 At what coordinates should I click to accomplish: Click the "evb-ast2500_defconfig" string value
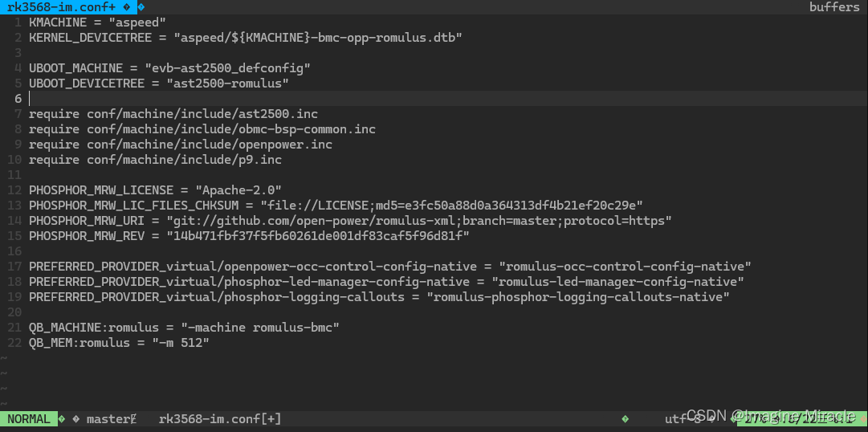[x=227, y=68]
